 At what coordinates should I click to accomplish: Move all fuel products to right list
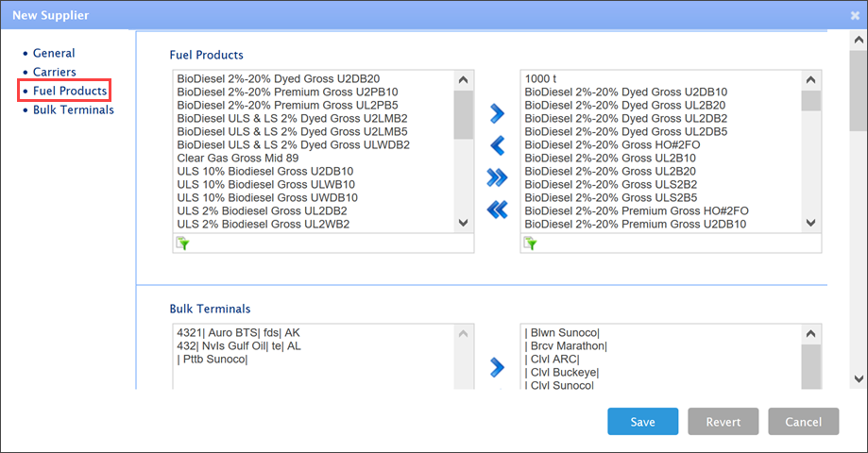pyautogui.click(x=497, y=177)
